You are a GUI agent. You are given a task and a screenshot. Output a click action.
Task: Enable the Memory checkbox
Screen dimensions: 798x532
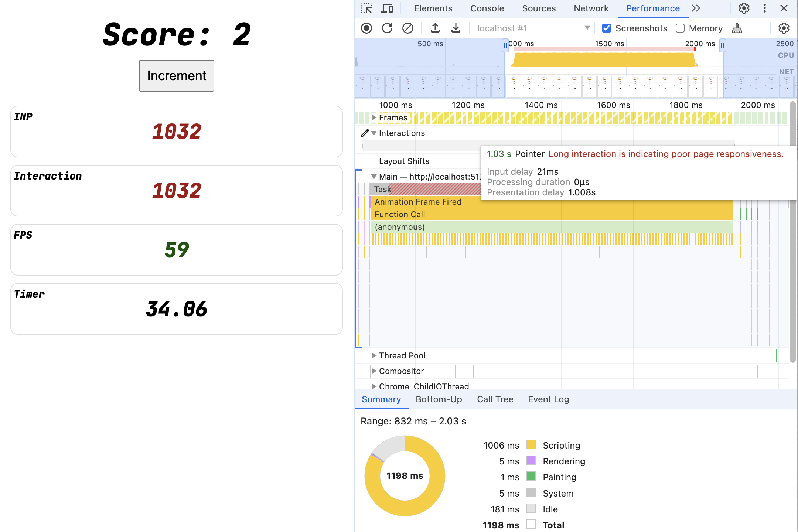[680, 27]
